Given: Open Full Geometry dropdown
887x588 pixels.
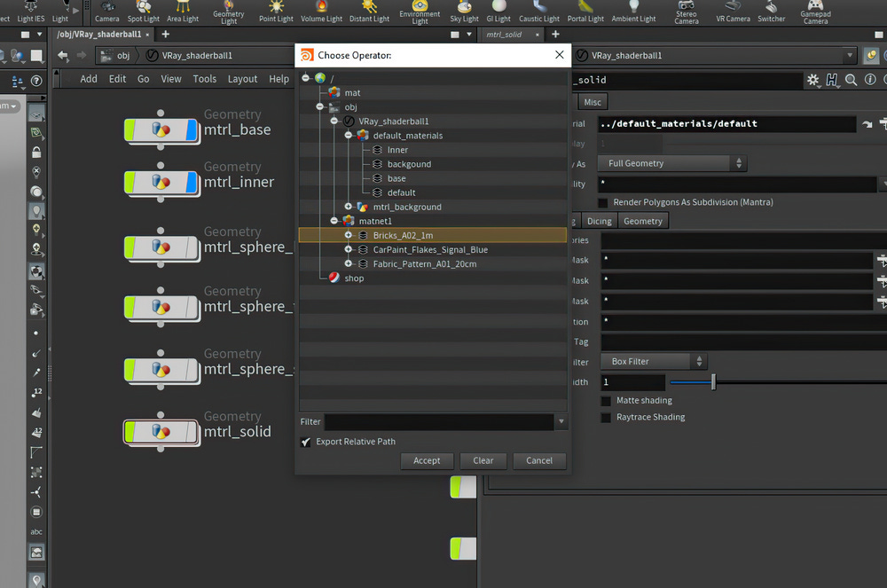Looking at the screenshot, I should [672, 163].
